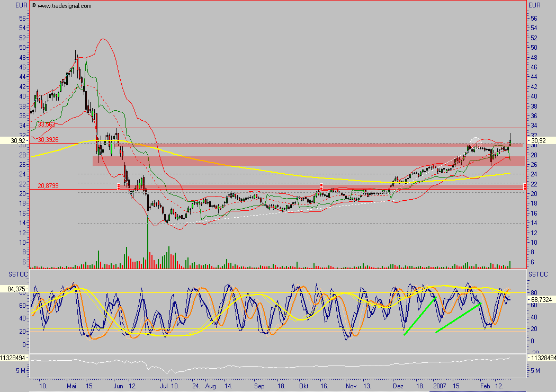Screen dimensions: 556x392
Task: Select left red handle of the 20,8799 line
Action: pos(119,186)
